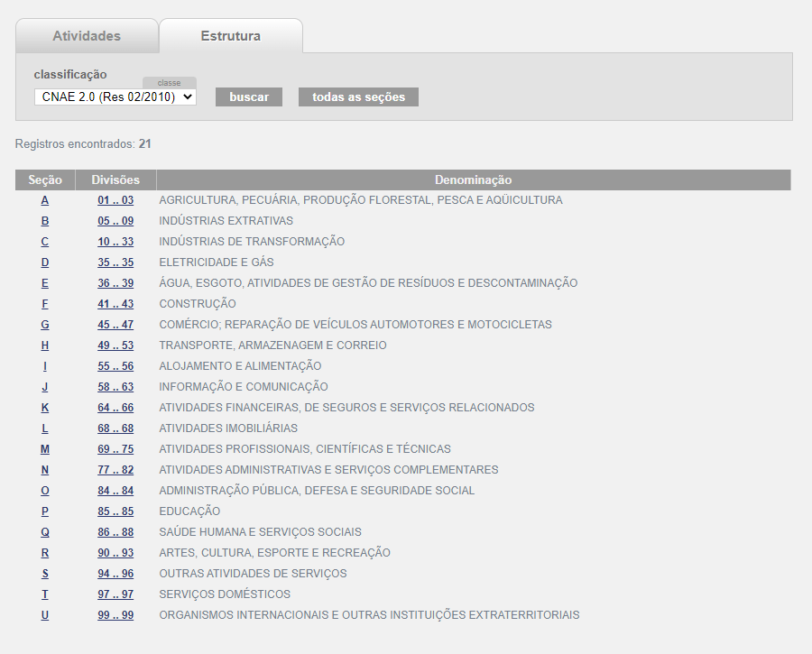This screenshot has height=654, width=812.
Task: Open divisions 05 .. 09 link
Action: [x=115, y=221]
